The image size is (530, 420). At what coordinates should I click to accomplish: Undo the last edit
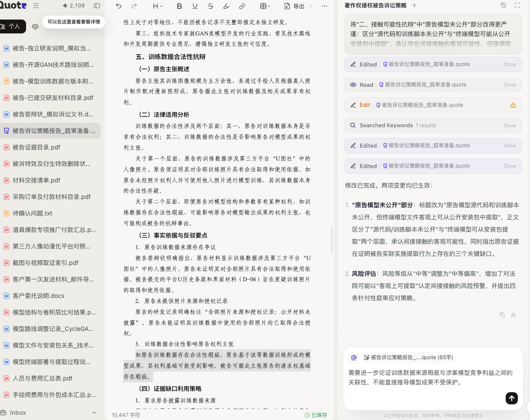pyautogui.click(x=119, y=6)
